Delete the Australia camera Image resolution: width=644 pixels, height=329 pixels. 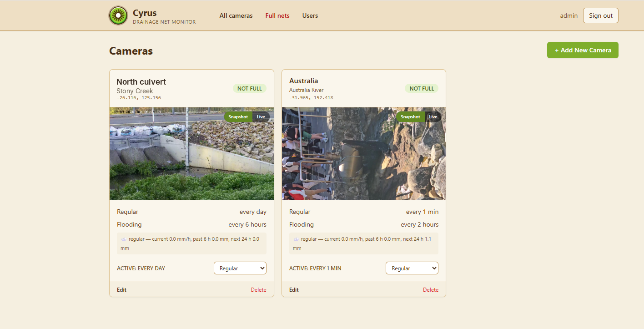[431, 290]
